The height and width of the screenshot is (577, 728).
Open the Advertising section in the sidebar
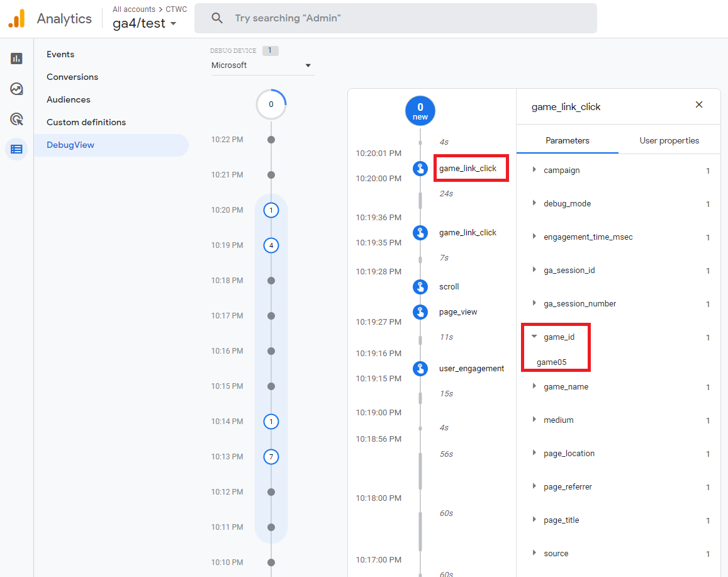click(16, 119)
